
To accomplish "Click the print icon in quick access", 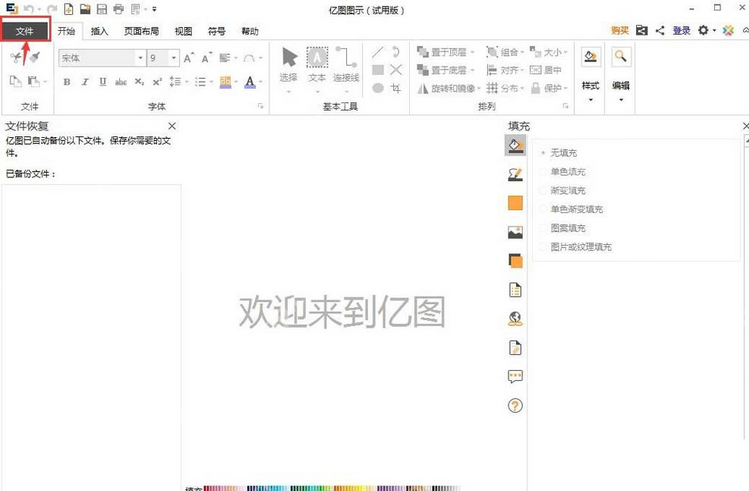I will tap(118, 9).
